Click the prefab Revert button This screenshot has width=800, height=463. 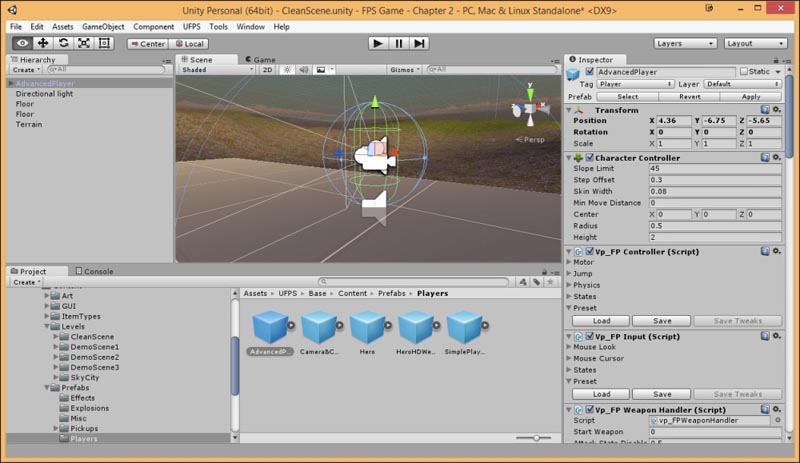[689, 97]
